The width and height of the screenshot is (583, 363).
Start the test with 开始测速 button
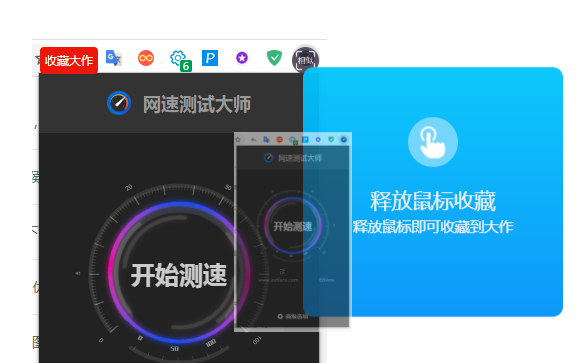pyautogui.click(x=179, y=275)
